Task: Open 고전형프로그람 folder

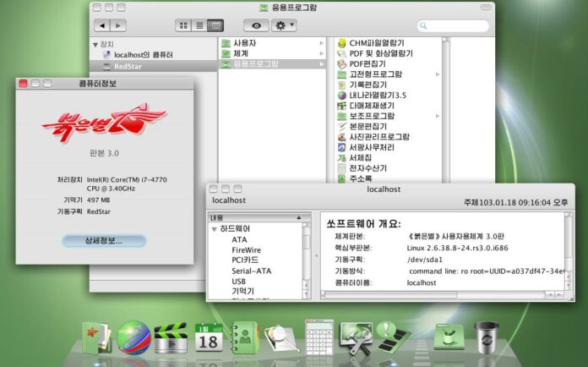Action: coord(375,74)
